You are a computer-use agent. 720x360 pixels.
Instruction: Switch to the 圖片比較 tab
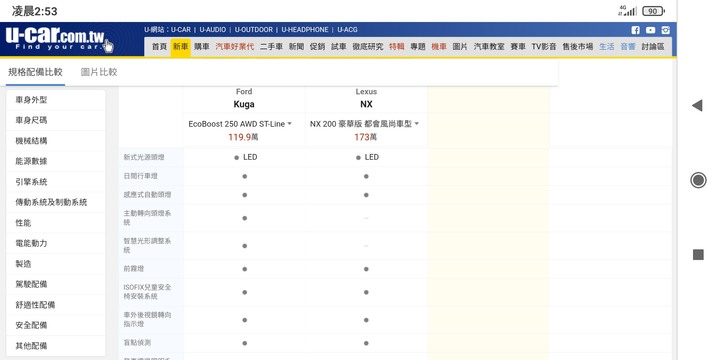[x=99, y=72]
